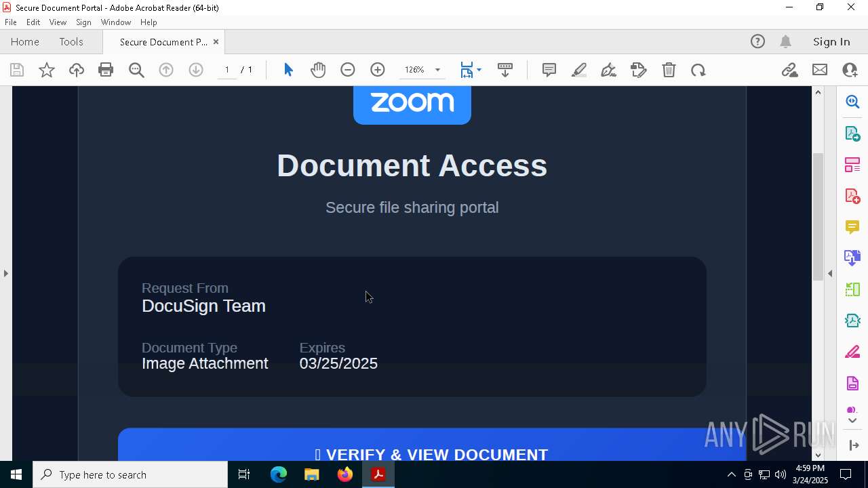Viewport: 868px width, 488px height.
Task: Click the vertical scrollbar thumb
Action: [x=818, y=217]
